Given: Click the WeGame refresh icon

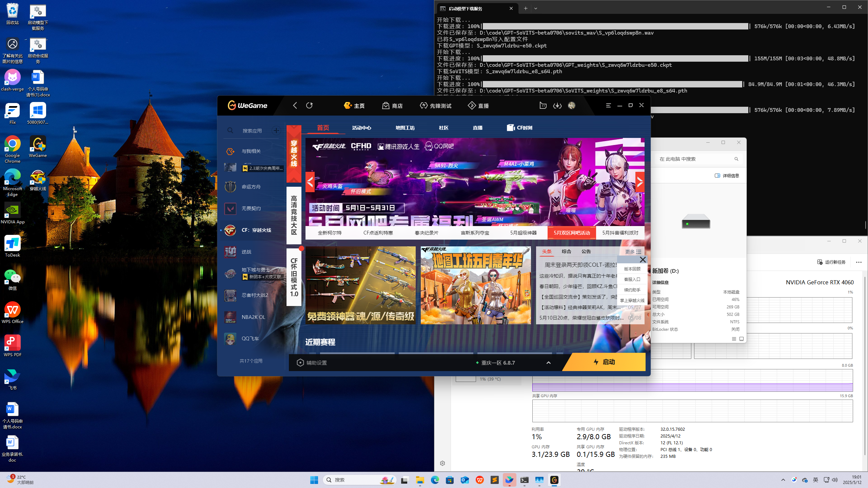Looking at the screenshot, I should [x=309, y=105].
